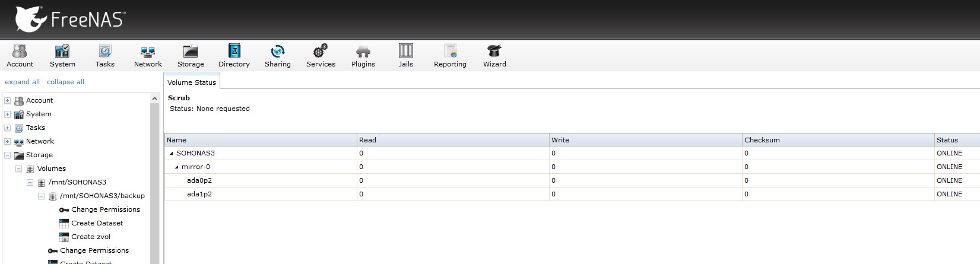The width and height of the screenshot is (980, 264).
Task: Select the ada1p2 disk row
Action: (572, 194)
